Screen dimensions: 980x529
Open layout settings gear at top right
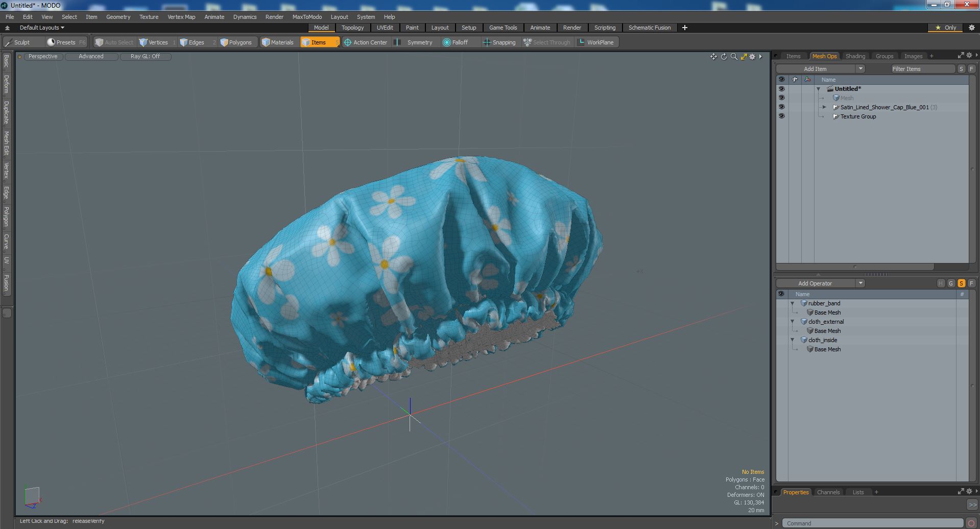[x=972, y=28]
